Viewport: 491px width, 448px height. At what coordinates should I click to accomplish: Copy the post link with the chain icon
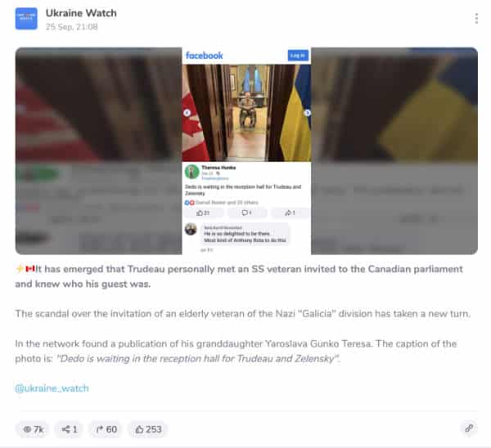[x=469, y=428]
